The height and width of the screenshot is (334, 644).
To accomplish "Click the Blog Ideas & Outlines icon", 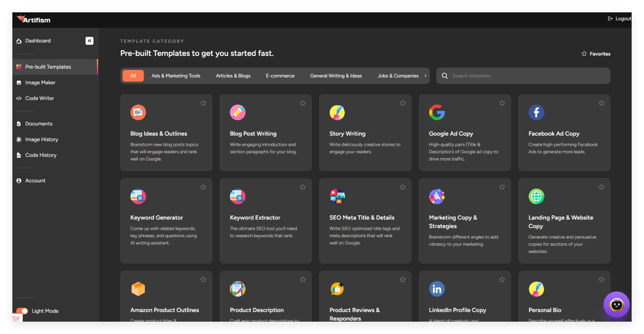I will tap(138, 112).
